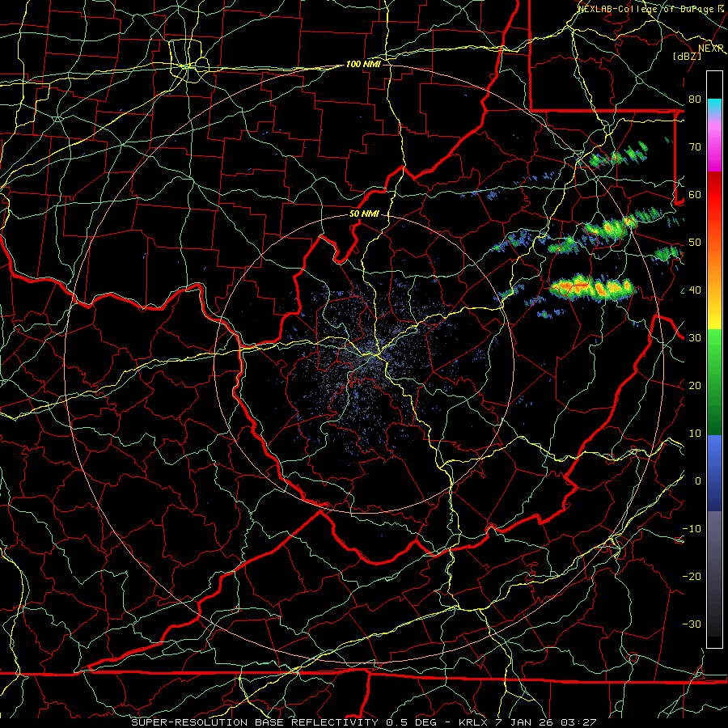
Task: Click the "70" value on the dBZ scale
Action: click(695, 146)
